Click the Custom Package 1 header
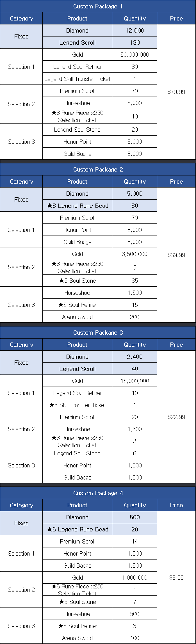The width and height of the screenshot is (196, 644). (98, 6)
